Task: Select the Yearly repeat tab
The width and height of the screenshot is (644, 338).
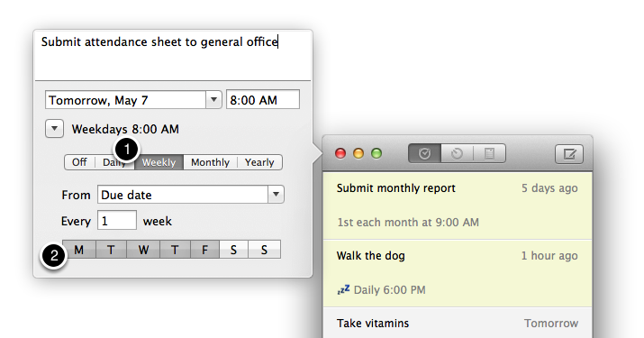Action: click(259, 162)
